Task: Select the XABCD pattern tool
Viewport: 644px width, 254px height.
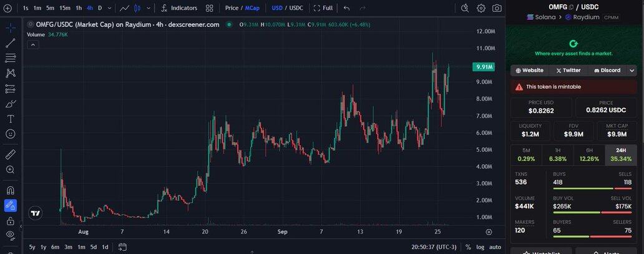Action: click(x=11, y=73)
